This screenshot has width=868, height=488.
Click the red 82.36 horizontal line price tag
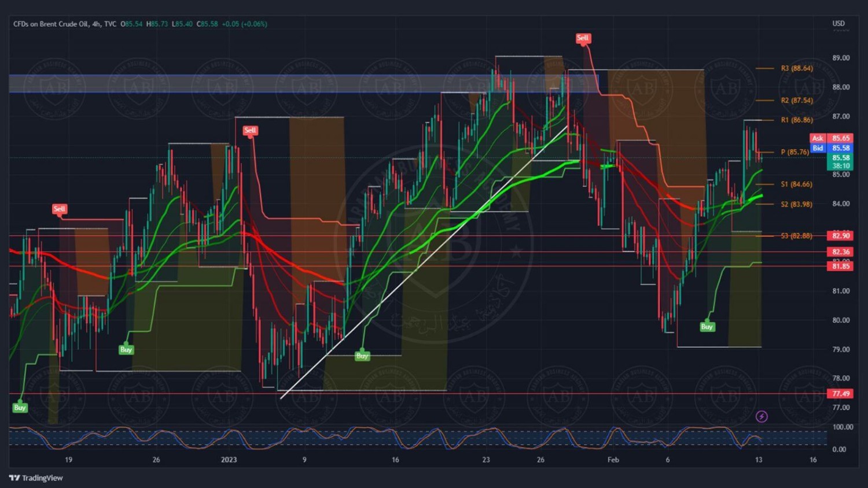point(840,252)
